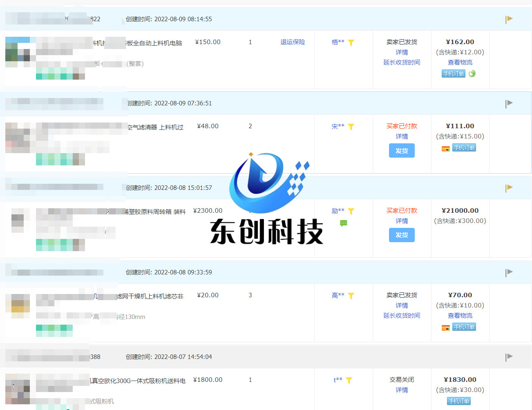Click the total price ¥1830.00
The image size is (532, 410).
pos(460,380)
